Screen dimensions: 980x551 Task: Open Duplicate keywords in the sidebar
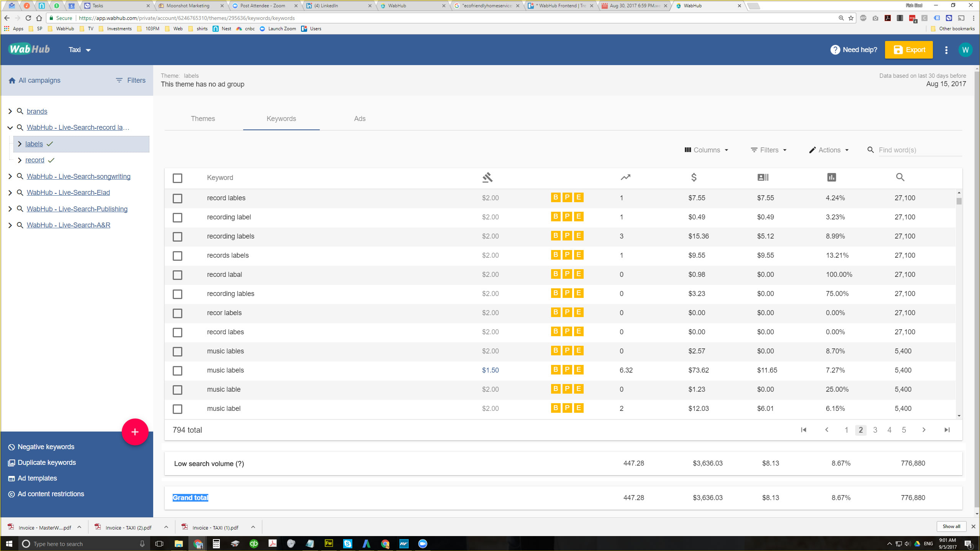coord(42,463)
